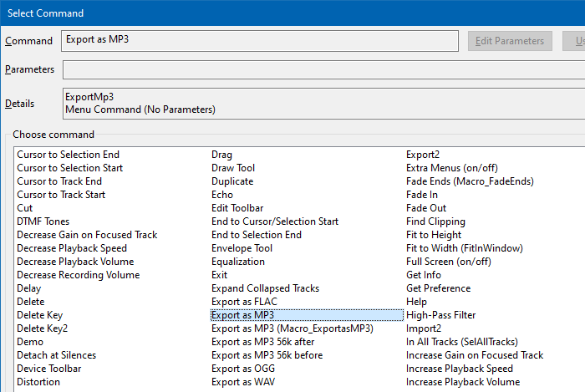The image size is (585, 392).
Task: Select the DTMF Tones command
Action: pyautogui.click(x=43, y=221)
